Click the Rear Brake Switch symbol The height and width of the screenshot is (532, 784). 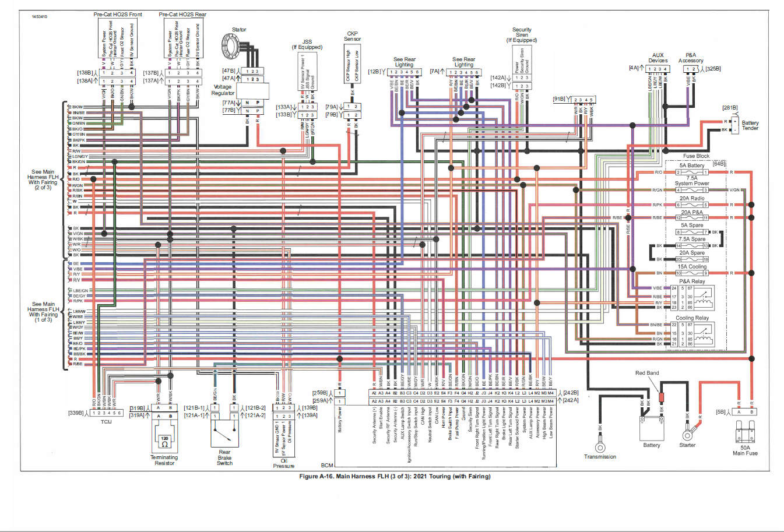pyautogui.click(x=224, y=433)
